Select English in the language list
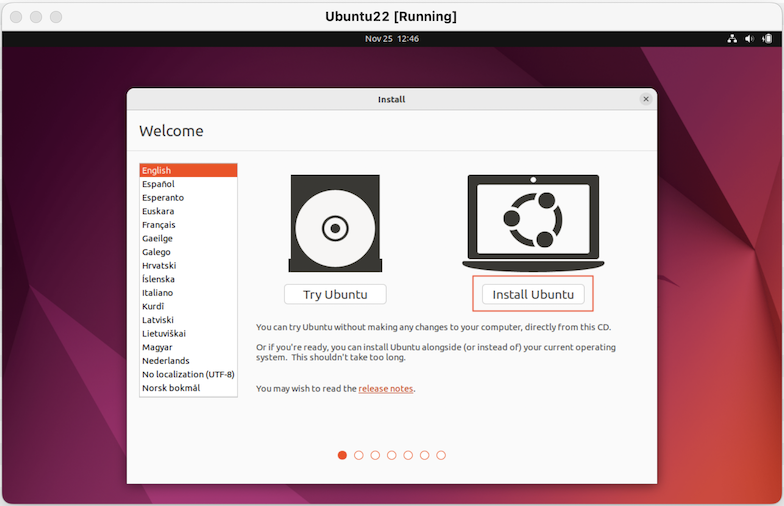This screenshot has width=784, height=506. point(188,170)
